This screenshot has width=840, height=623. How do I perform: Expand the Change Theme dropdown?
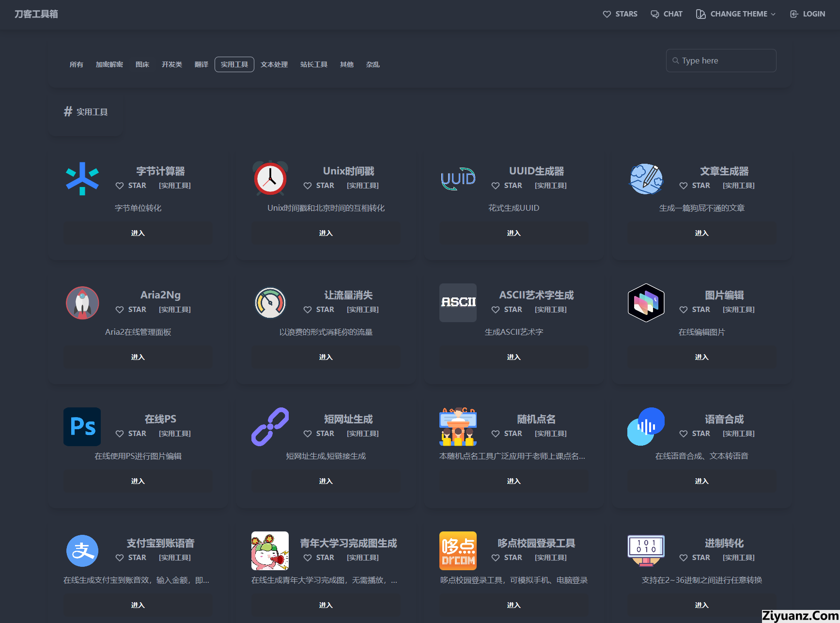point(736,14)
